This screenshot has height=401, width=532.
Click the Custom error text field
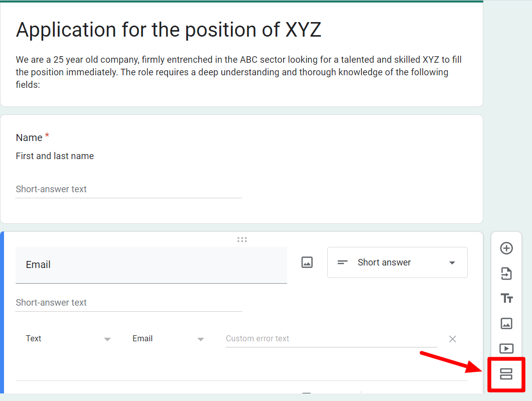[331, 339]
